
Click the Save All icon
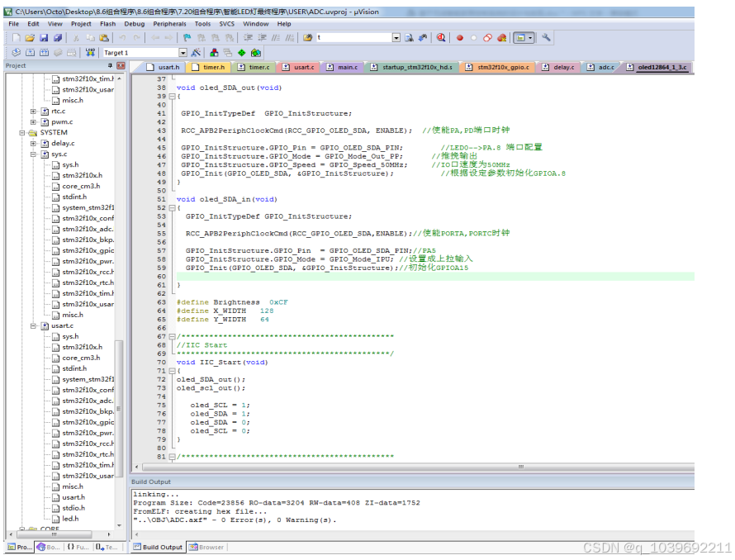(58, 37)
